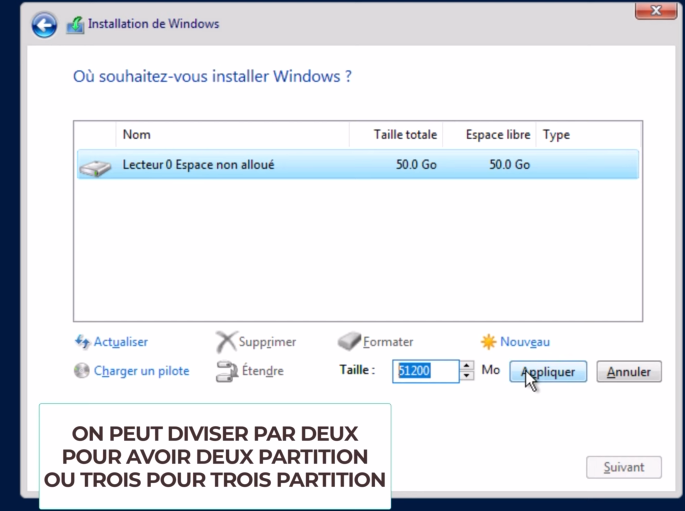This screenshot has width=685, height=511.
Task: Choose the Formater option
Action: 388,342
